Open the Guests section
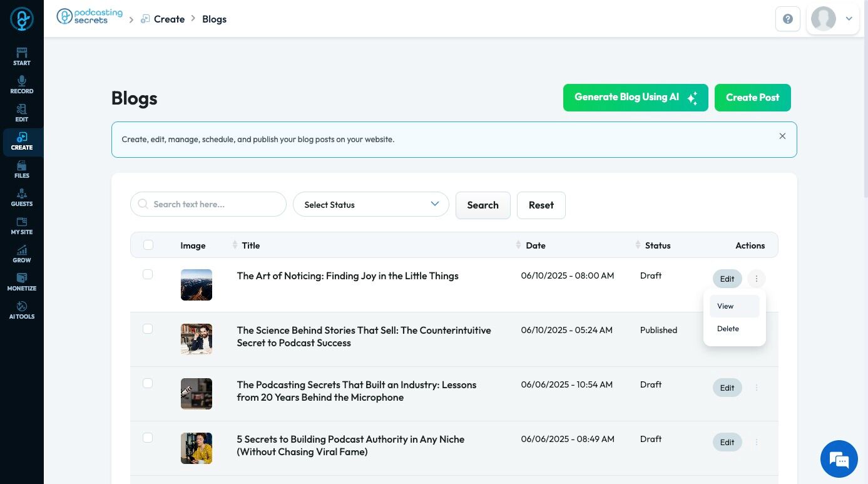This screenshot has width=868, height=484. pos(22,197)
